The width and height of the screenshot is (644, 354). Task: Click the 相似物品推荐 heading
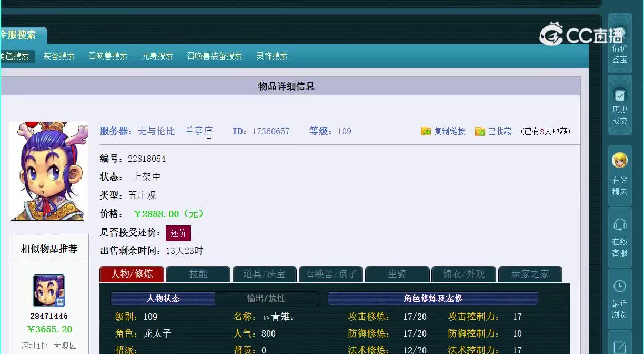(49, 249)
